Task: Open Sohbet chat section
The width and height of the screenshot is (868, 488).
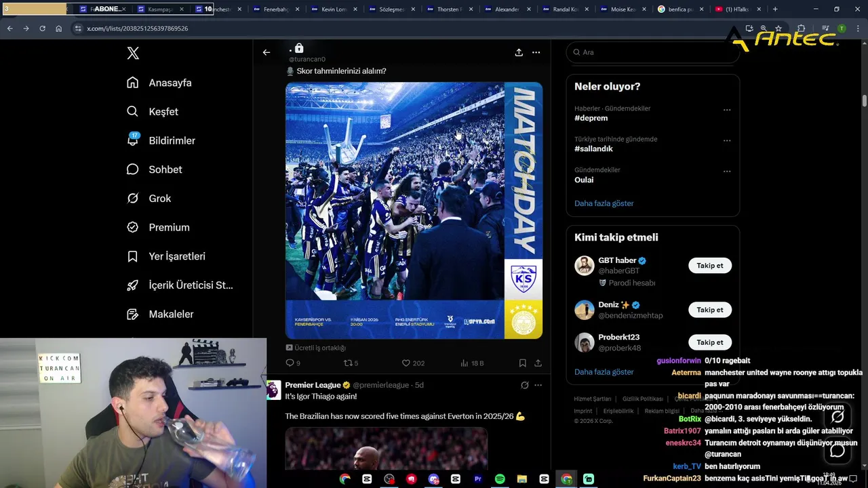Action: point(155,169)
